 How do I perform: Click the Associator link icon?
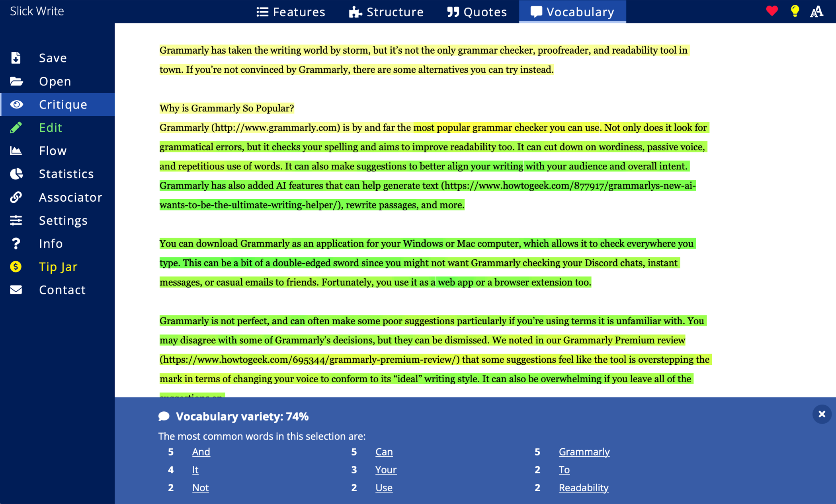click(16, 197)
